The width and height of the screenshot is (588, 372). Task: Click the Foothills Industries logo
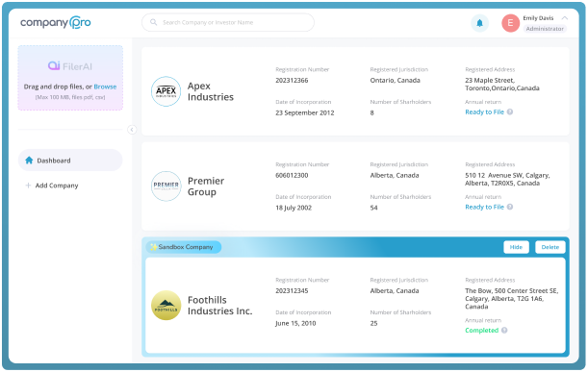coord(166,306)
